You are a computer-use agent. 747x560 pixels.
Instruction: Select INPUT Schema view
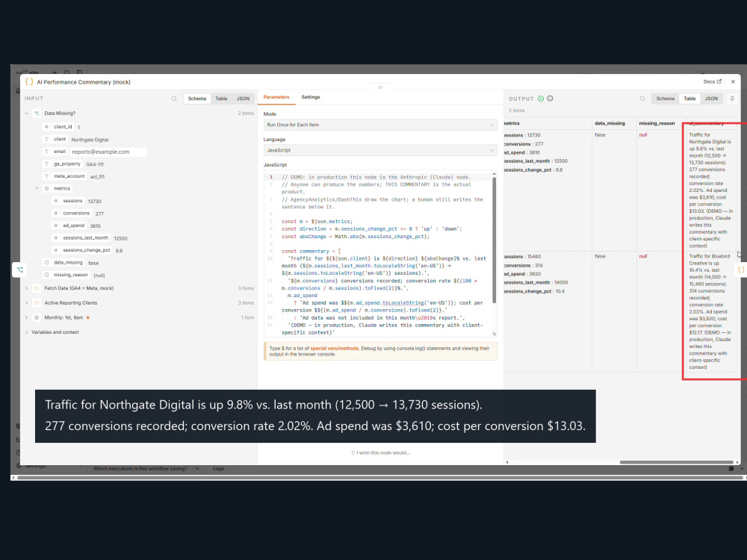196,99
